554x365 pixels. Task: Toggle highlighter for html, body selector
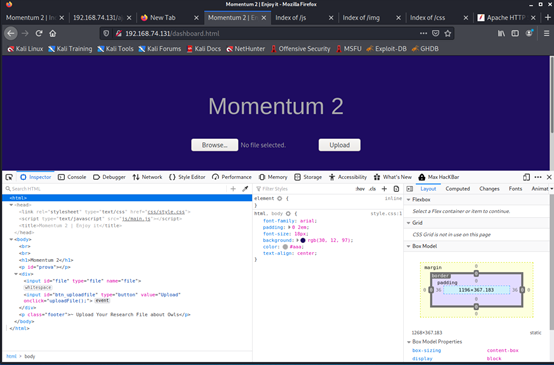click(288, 213)
